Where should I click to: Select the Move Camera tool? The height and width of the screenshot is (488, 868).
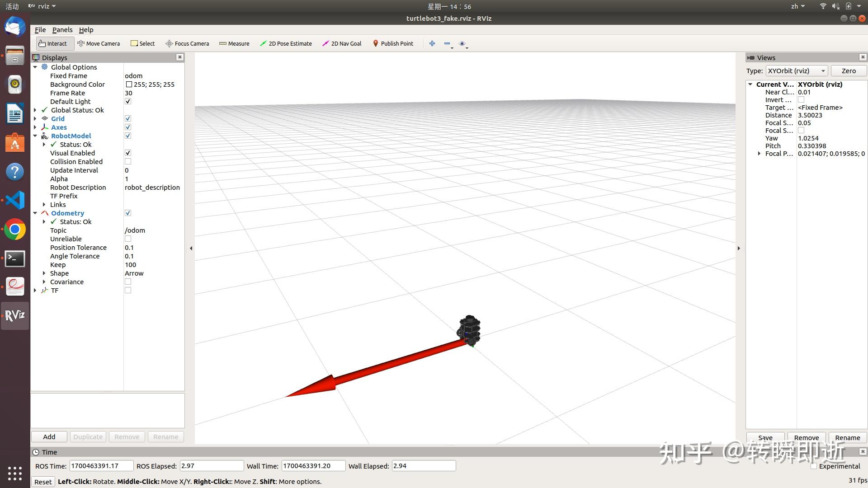point(99,43)
